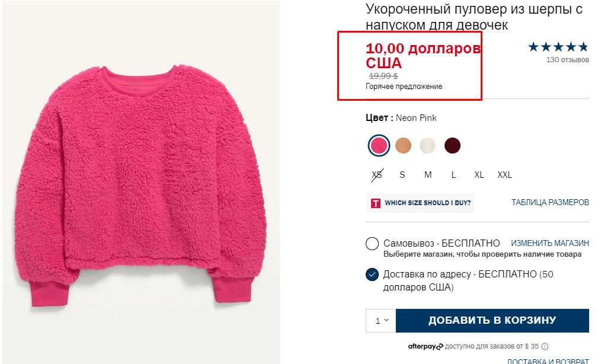Click ИЗМЕНИТЬ МАГАЗИН link
601x364 pixels.
tap(549, 243)
